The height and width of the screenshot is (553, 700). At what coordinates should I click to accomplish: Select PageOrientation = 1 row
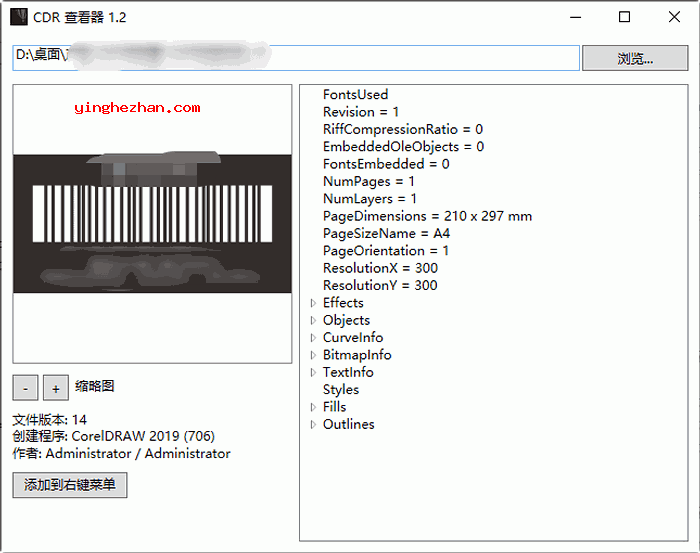pyautogui.click(x=386, y=251)
